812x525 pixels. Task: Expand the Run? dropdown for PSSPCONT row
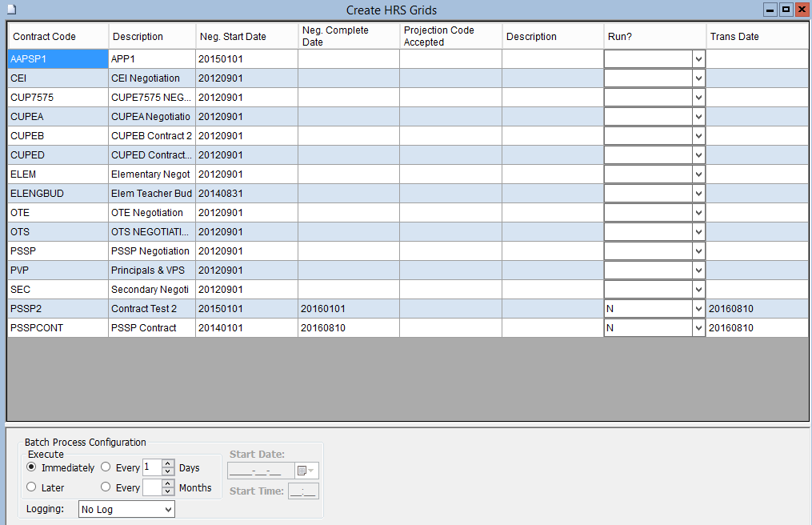tap(698, 328)
